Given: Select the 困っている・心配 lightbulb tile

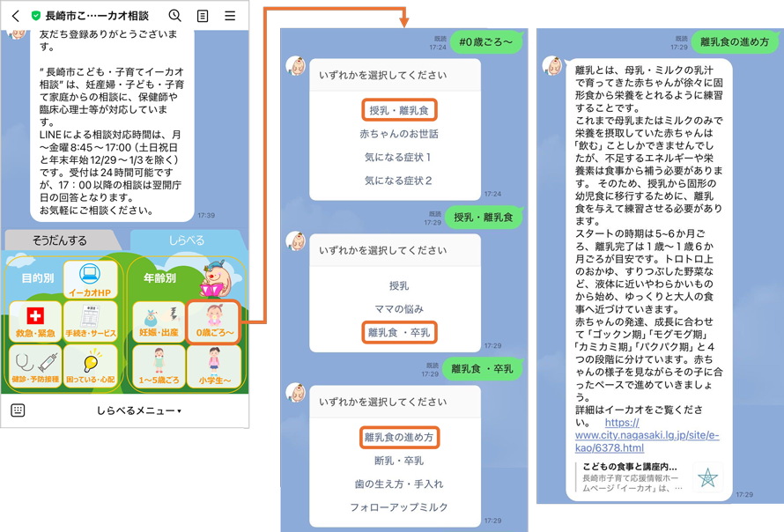Looking at the screenshot, I should (x=91, y=366).
